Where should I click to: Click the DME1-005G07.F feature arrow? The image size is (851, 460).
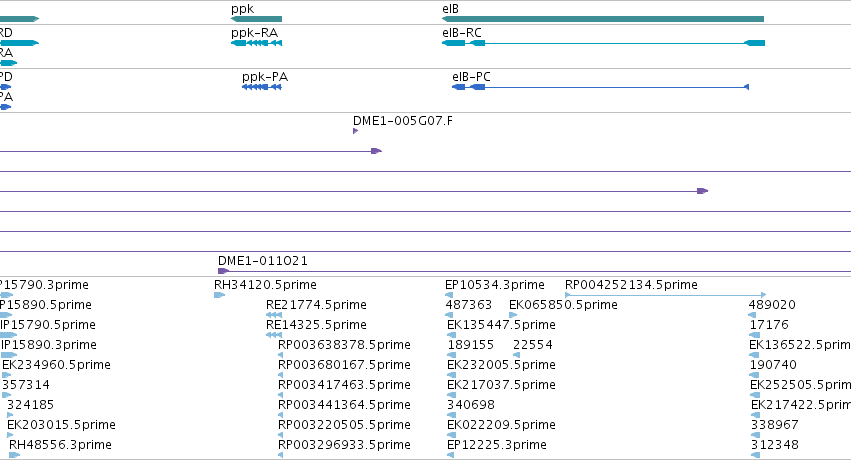point(355,131)
